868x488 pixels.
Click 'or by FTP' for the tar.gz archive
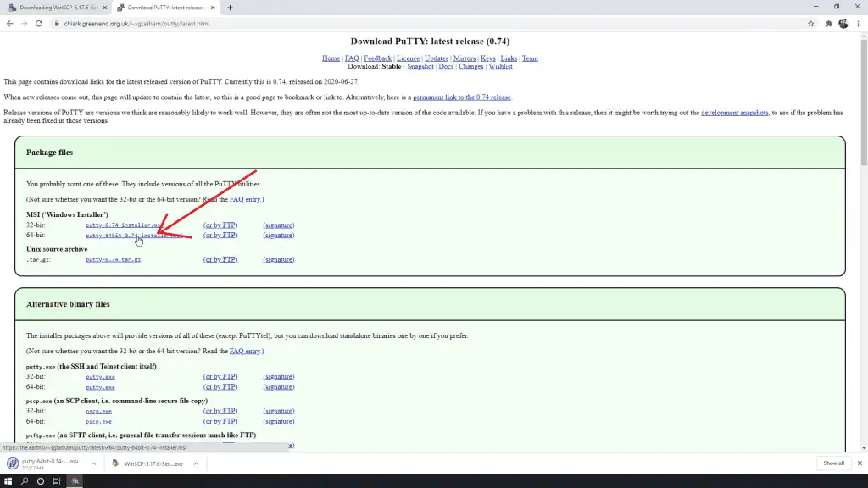[x=220, y=259]
